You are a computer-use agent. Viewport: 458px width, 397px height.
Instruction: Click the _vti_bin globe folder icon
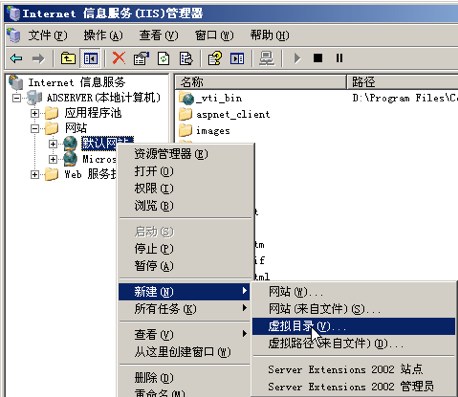click(x=187, y=98)
